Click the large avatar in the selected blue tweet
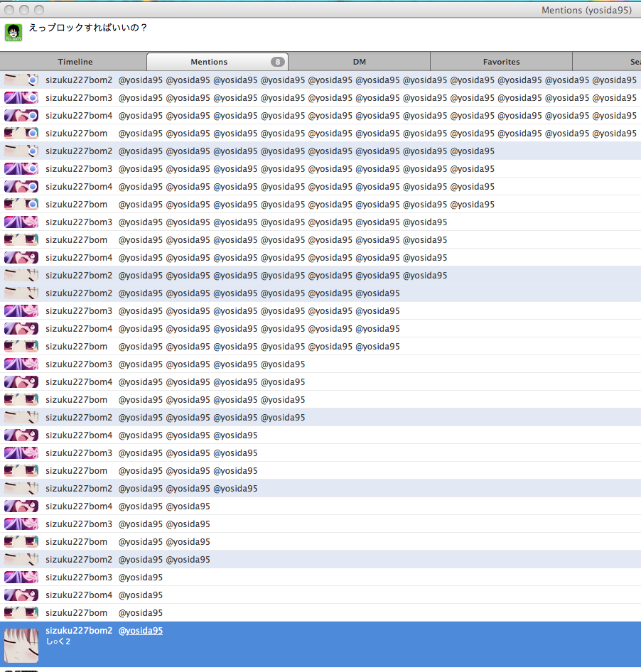 pos(21,645)
